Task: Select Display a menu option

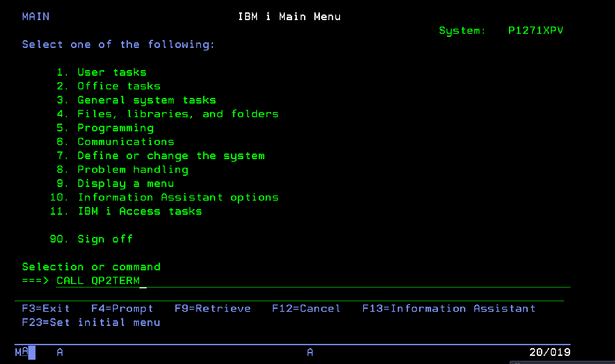Action: click(x=126, y=183)
